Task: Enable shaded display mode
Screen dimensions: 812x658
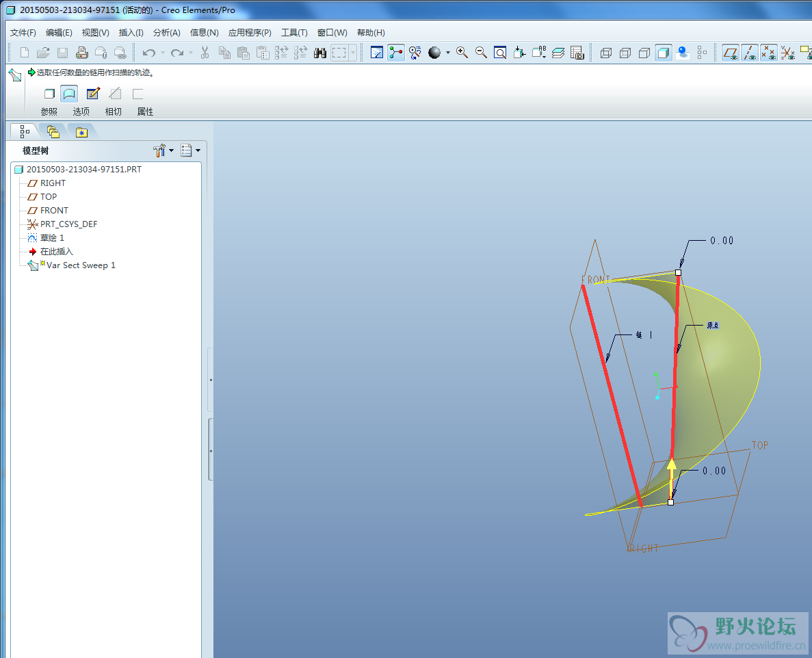Action: [x=664, y=52]
